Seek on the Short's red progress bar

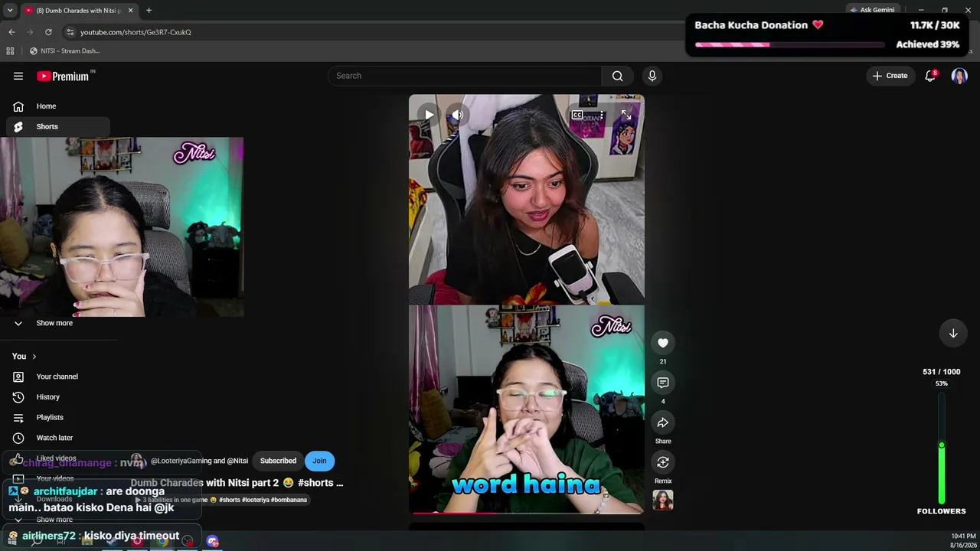527,513
